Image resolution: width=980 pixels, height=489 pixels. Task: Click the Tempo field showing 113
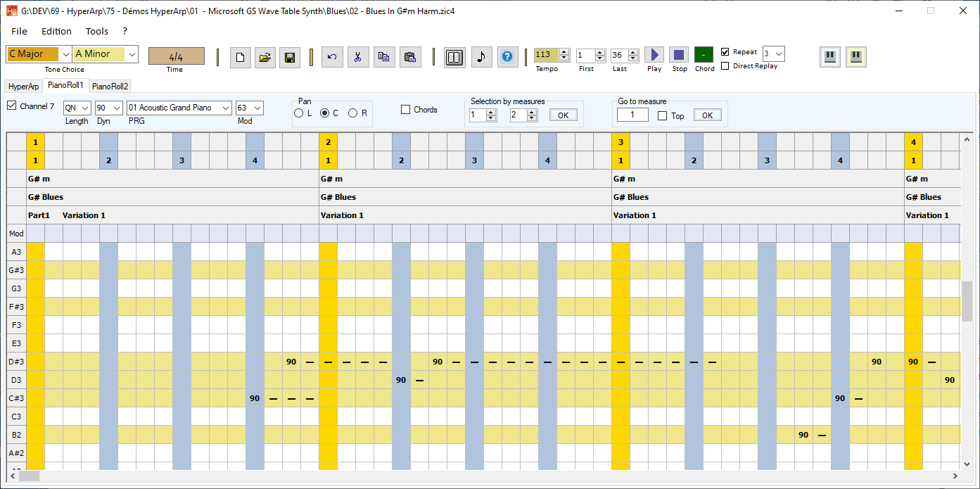547,55
